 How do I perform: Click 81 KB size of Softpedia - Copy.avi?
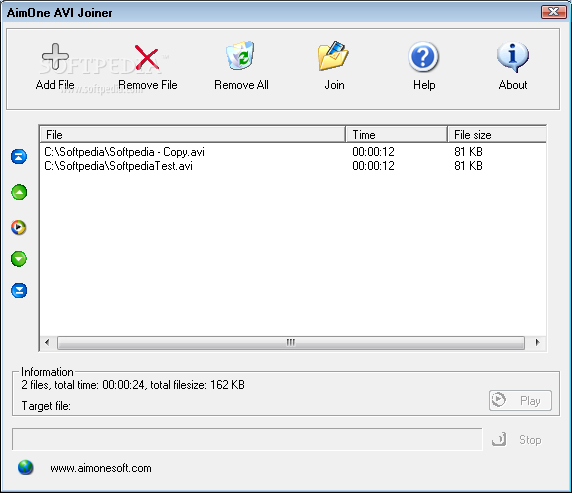(468, 152)
